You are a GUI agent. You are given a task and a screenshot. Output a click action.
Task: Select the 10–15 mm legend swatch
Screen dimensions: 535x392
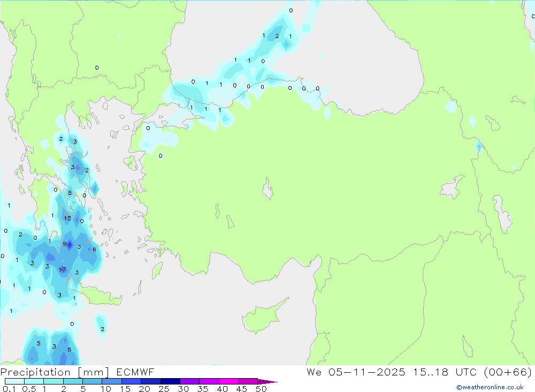[x=112, y=381]
